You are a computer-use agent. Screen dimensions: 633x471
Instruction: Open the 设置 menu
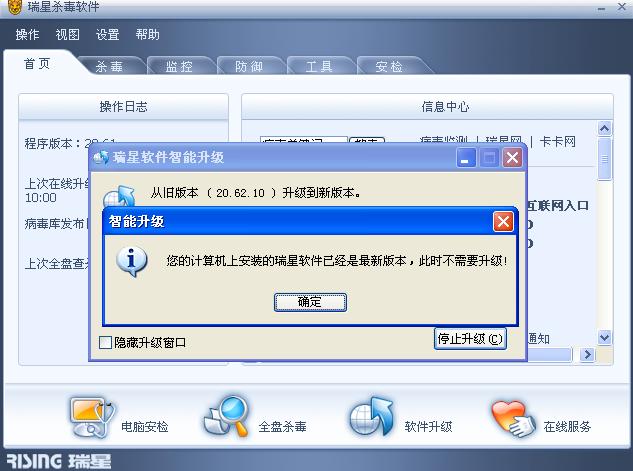(x=107, y=35)
